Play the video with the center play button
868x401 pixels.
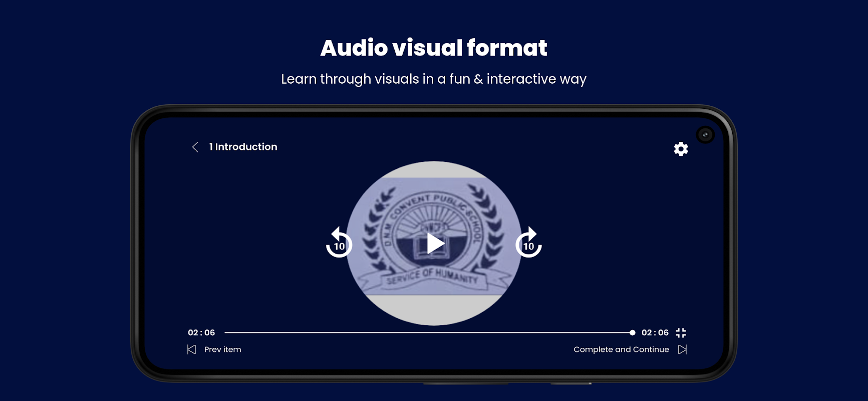[x=435, y=244]
